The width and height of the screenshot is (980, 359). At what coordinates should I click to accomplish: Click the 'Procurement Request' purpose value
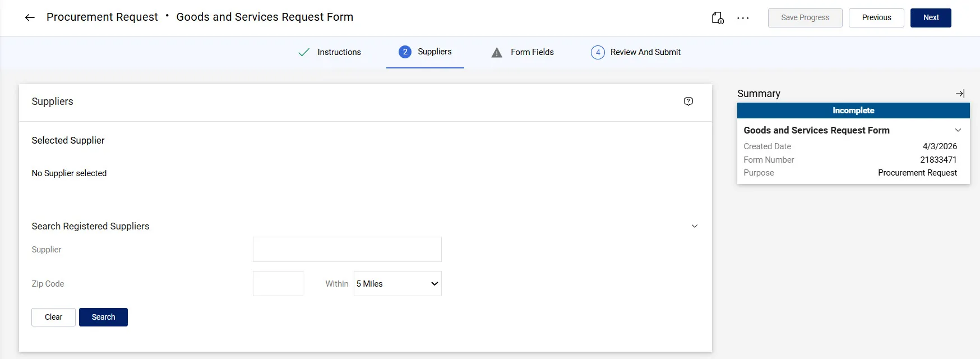point(917,173)
